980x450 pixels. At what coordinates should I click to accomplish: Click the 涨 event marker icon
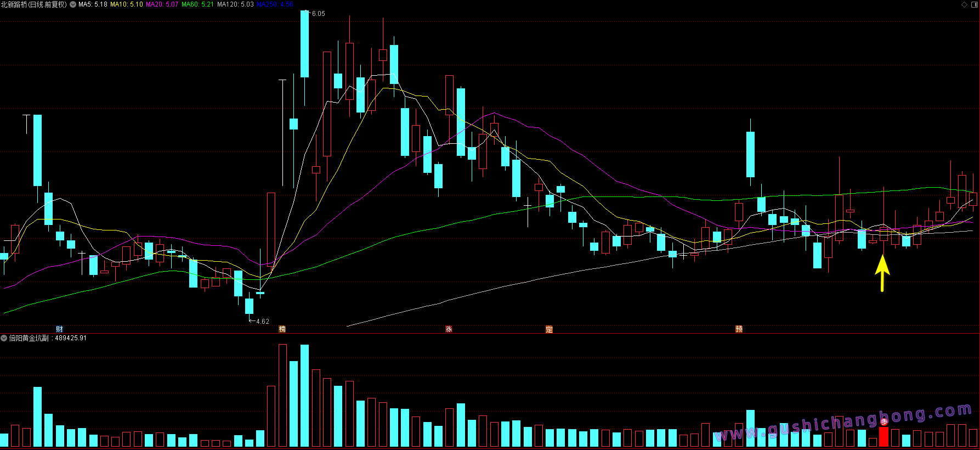click(449, 329)
